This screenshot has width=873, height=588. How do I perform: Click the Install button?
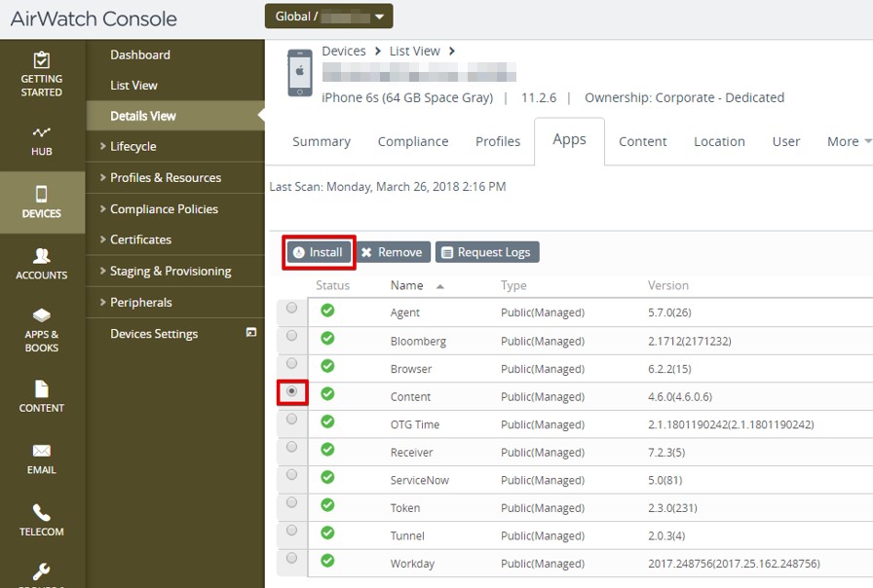coord(319,252)
